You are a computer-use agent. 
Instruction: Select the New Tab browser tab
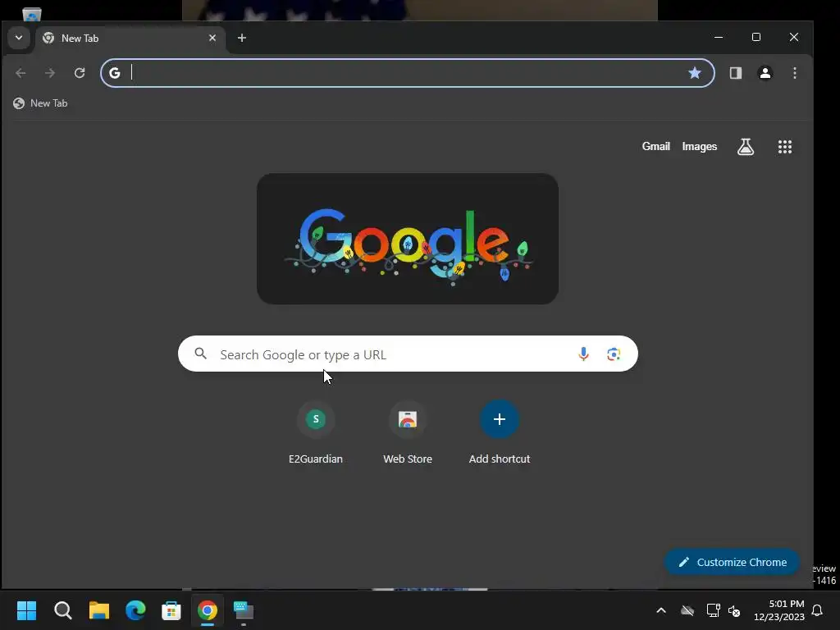pyautogui.click(x=129, y=38)
